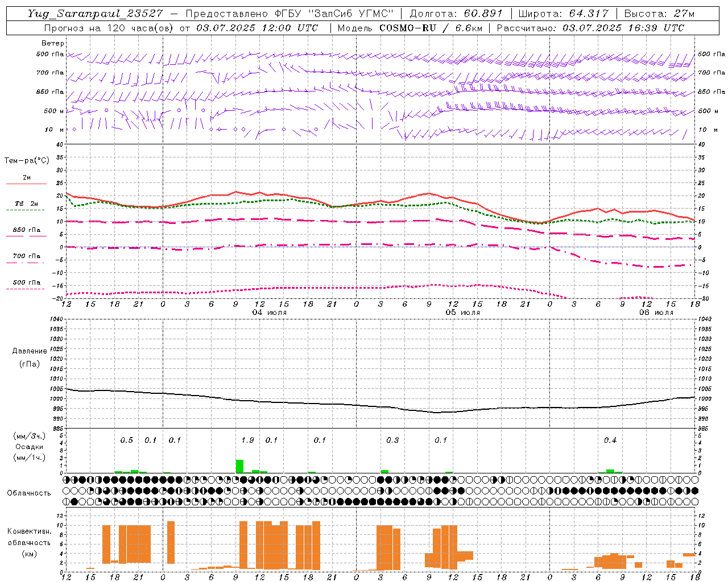The width and height of the screenshot is (728, 582).
Task: Click the Модель COSMO-RU / 6.6км label
Action: [410, 28]
